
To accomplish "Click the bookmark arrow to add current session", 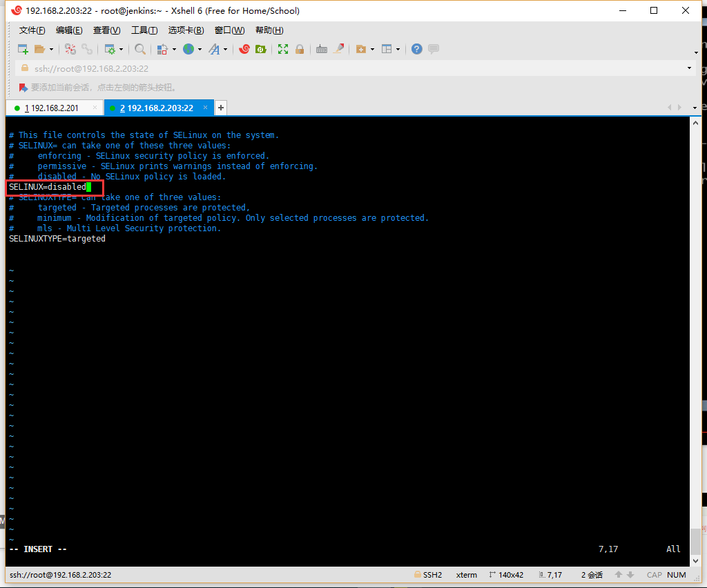I will tap(23, 88).
